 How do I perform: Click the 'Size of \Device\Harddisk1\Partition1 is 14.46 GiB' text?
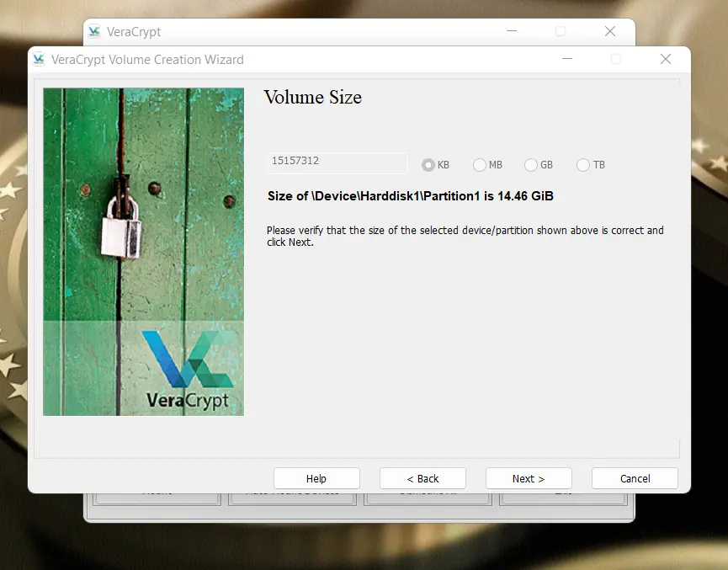411,196
